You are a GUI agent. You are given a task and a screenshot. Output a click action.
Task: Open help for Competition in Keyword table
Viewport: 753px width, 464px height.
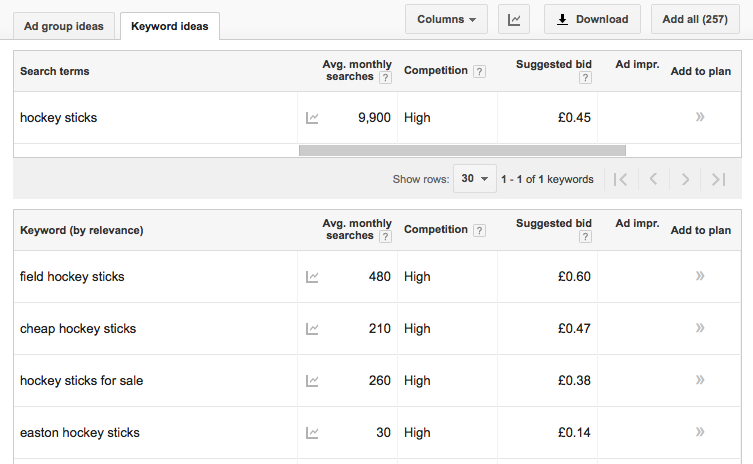[x=480, y=230]
